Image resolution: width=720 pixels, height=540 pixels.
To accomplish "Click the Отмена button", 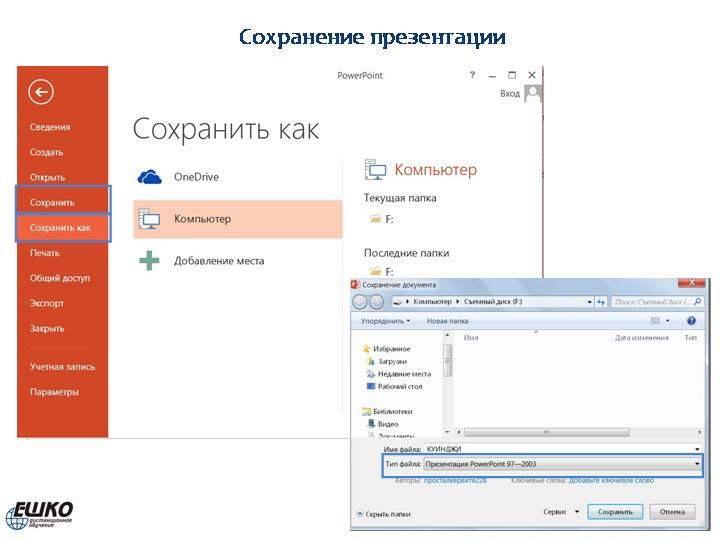I will pos(672,512).
